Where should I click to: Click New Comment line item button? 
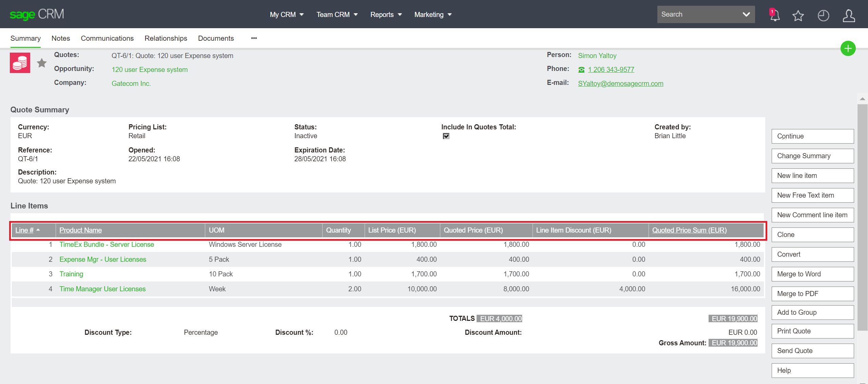(x=813, y=215)
